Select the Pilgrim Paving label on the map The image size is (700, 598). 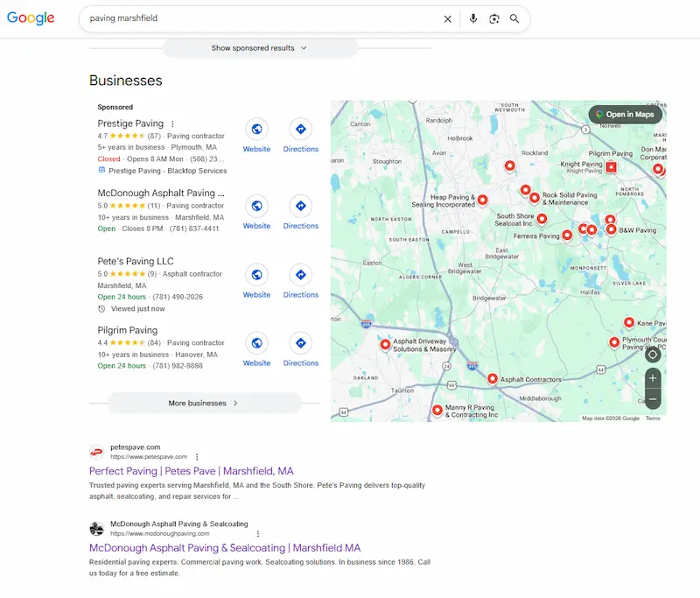[610, 153]
